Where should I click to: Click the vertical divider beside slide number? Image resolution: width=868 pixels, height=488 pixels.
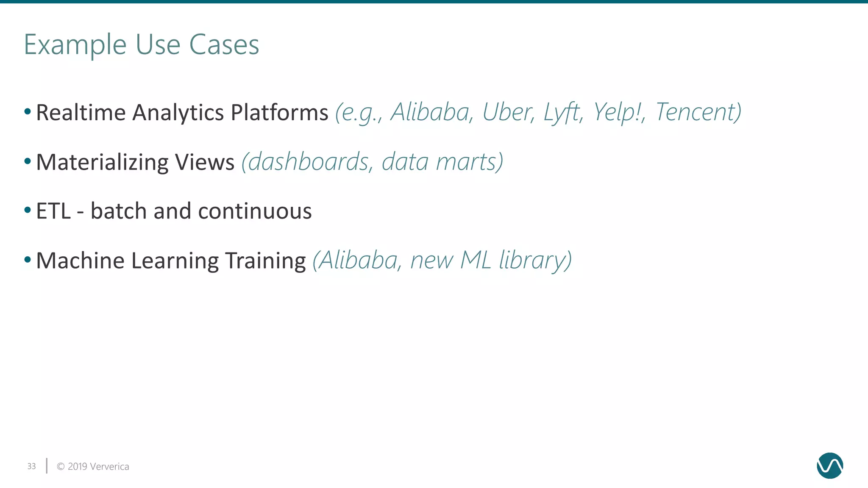47,466
